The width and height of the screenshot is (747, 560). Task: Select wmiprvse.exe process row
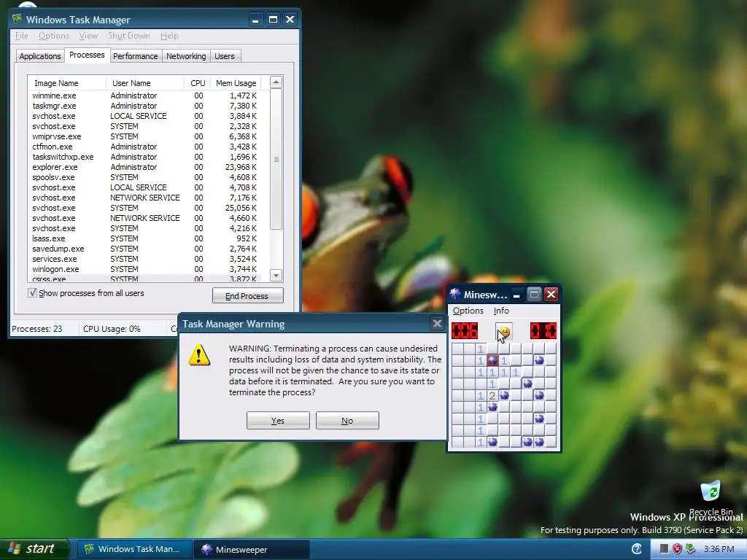point(144,136)
